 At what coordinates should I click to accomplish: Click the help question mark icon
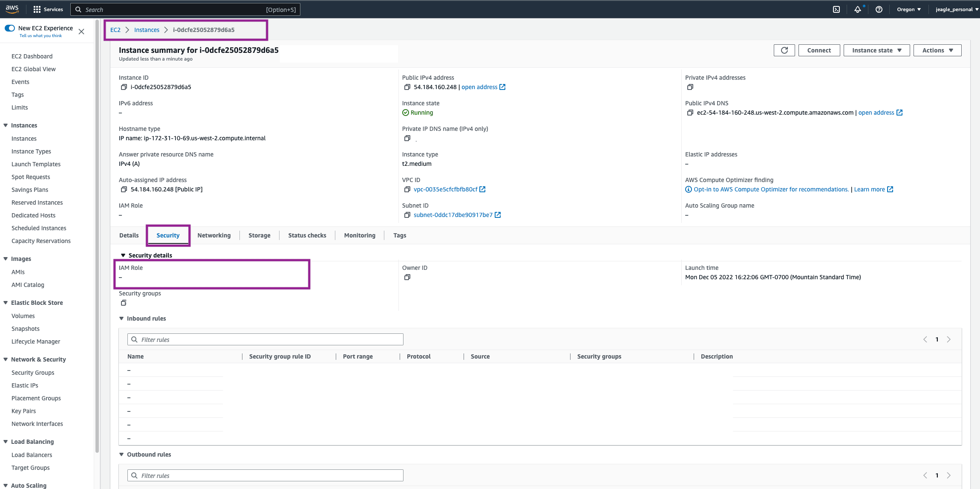(x=879, y=9)
